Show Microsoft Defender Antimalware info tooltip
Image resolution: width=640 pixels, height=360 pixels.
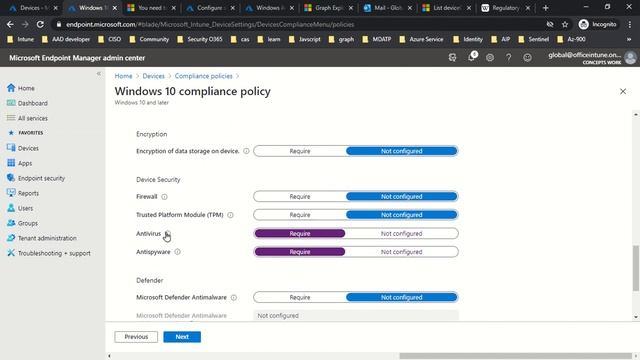(233, 298)
